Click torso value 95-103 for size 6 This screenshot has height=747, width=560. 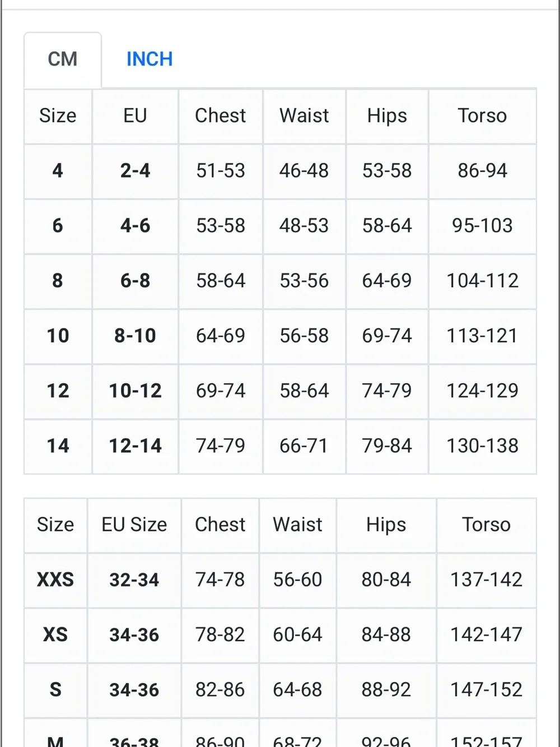(482, 226)
